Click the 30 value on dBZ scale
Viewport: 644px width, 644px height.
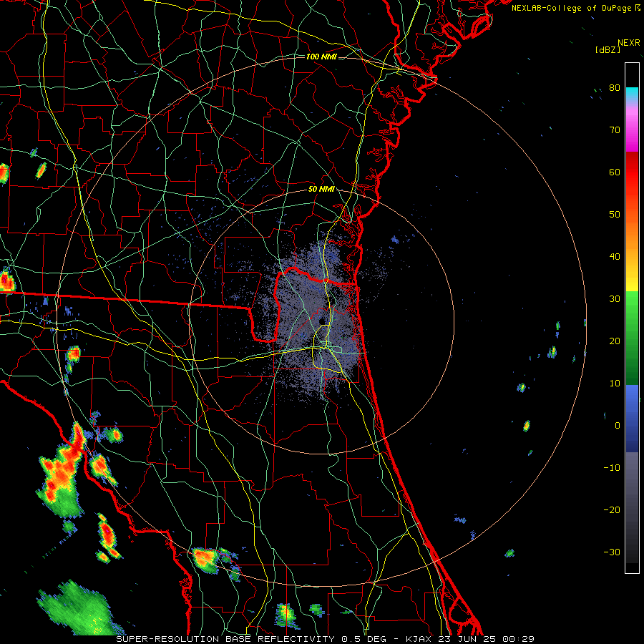click(615, 299)
